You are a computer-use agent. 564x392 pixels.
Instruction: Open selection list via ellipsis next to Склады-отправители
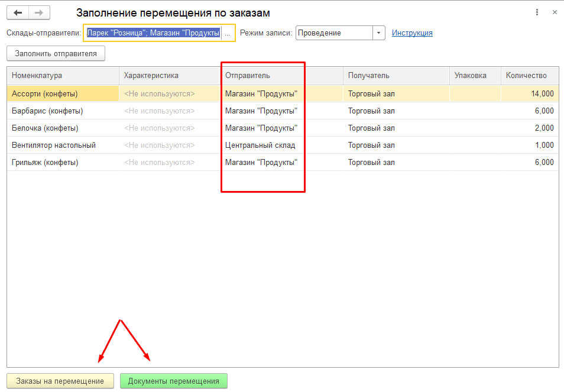[x=228, y=33]
